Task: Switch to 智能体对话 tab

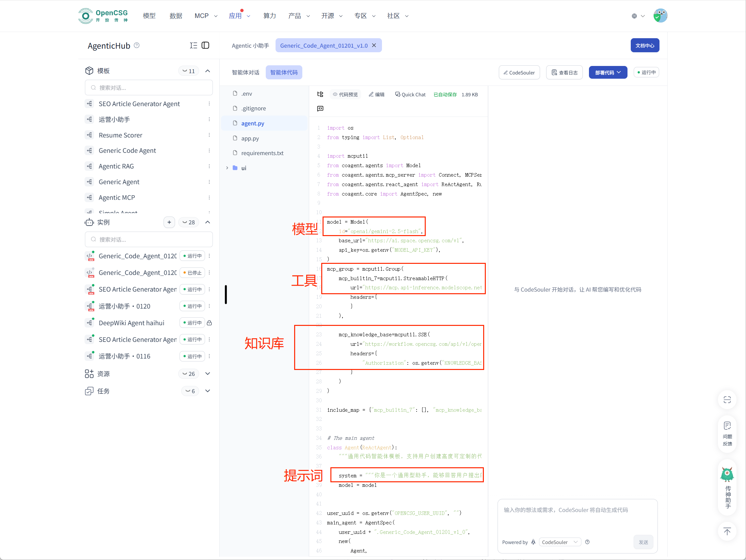Action: pos(245,72)
